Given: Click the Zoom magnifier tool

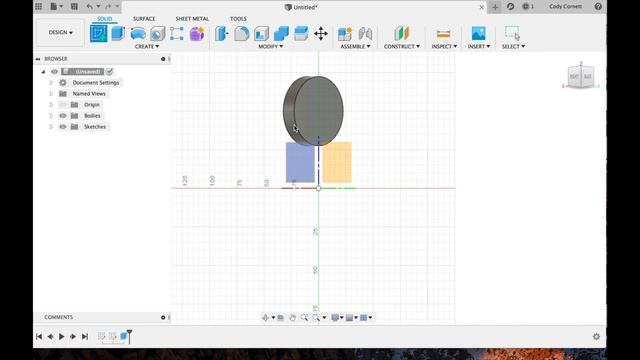Looking at the screenshot, I should point(304,318).
